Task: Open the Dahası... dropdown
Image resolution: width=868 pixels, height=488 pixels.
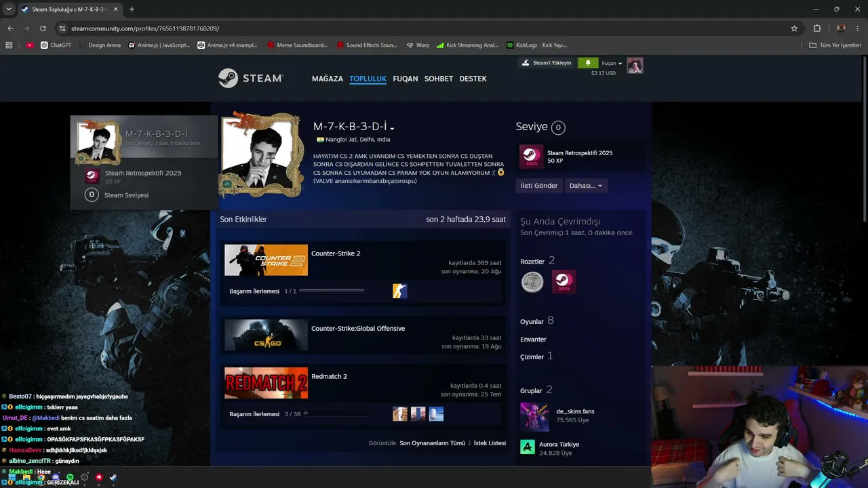Action: [x=586, y=186]
